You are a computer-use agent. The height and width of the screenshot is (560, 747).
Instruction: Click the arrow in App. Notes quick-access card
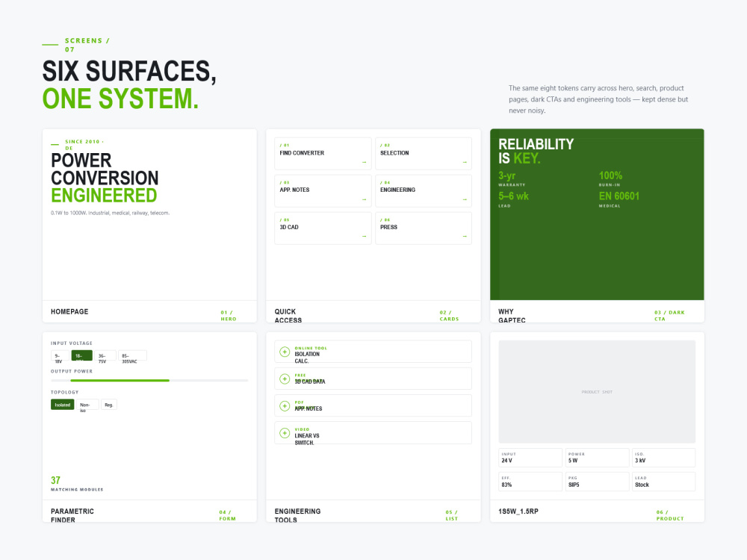pyautogui.click(x=364, y=199)
